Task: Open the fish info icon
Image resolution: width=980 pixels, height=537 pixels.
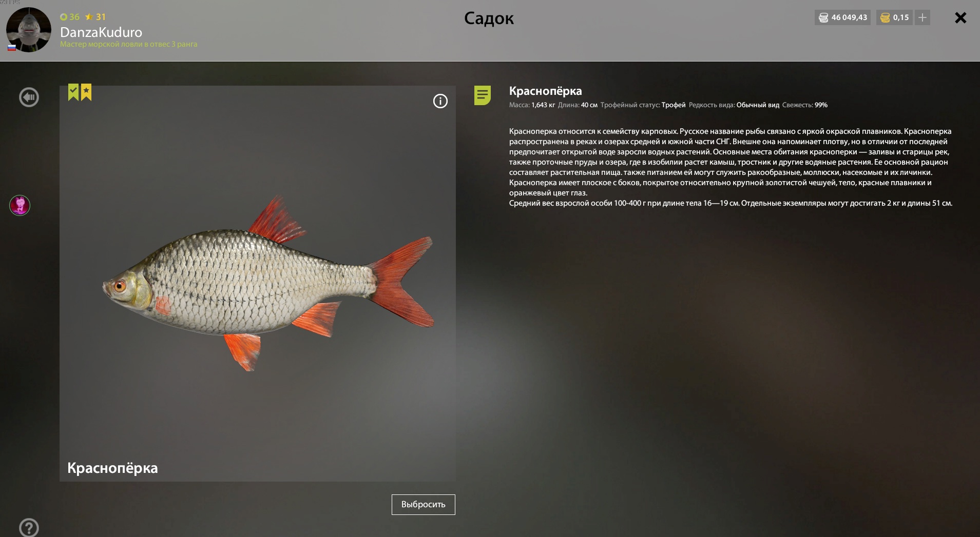Action: (x=440, y=101)
